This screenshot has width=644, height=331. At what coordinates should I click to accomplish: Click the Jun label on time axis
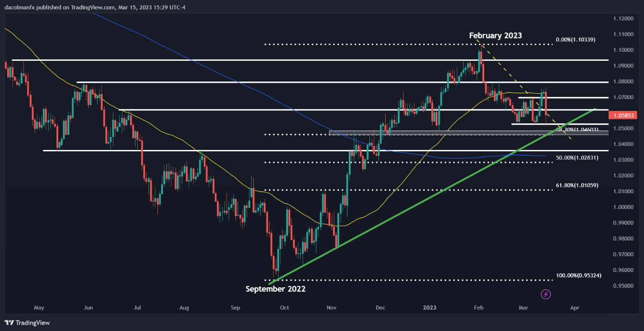click(88, 308)
